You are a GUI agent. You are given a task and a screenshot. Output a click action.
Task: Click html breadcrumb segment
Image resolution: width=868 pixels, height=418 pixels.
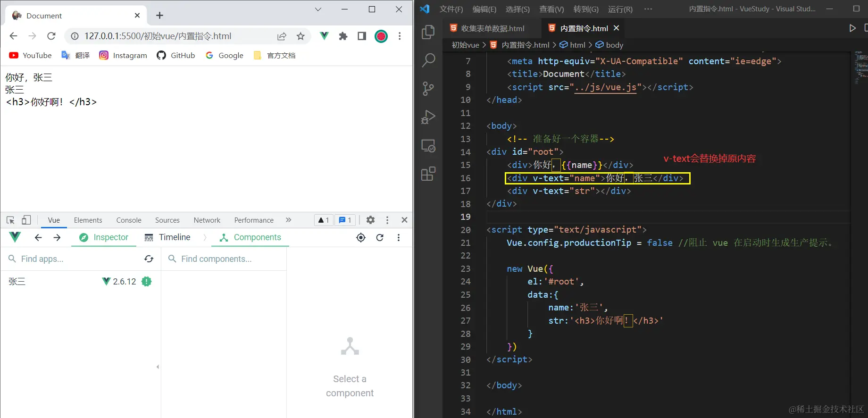pos(572,45)
